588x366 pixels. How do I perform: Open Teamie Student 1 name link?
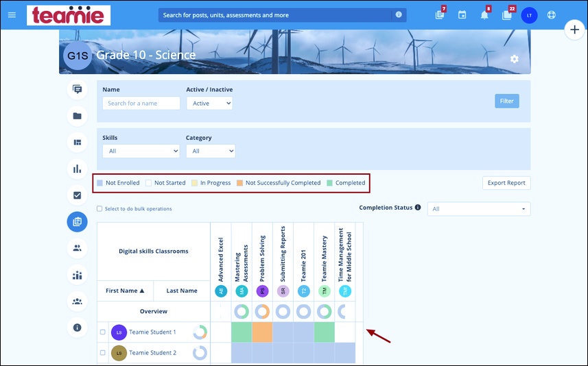(152, 332)
